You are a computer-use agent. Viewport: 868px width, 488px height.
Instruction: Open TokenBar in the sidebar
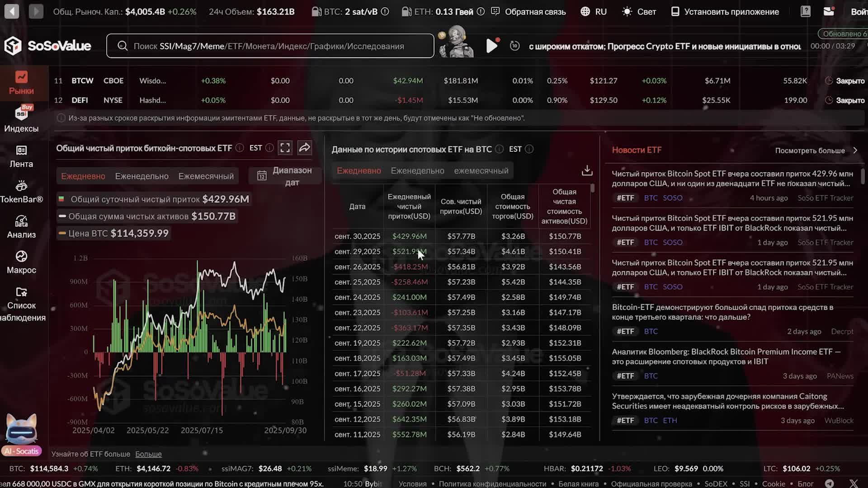click(x=21, y=192)
